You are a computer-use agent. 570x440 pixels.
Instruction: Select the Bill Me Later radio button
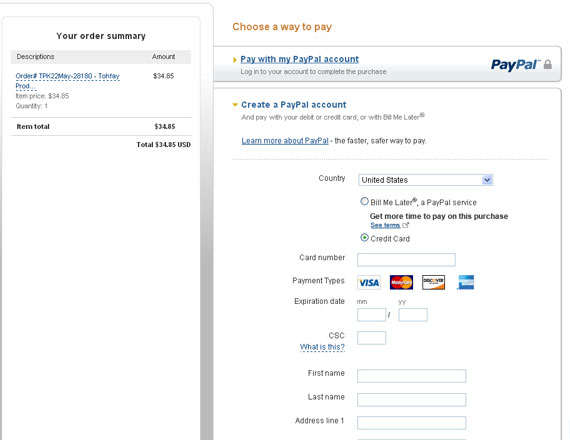pyautogui.click(x=364, y=201)
